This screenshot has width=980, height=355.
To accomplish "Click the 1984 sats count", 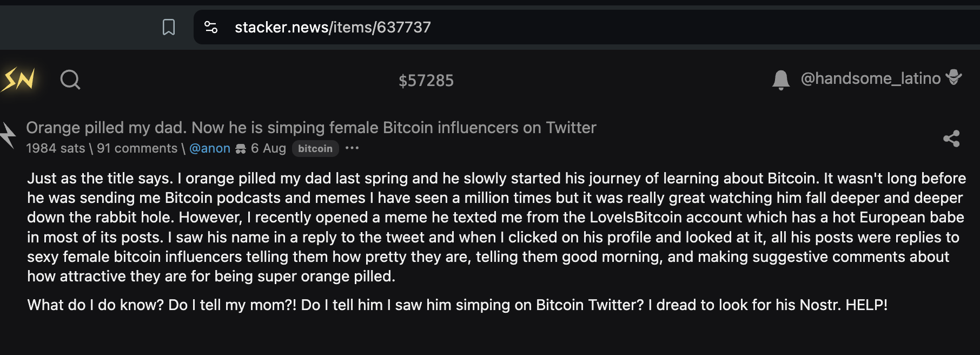I will 55,148.
